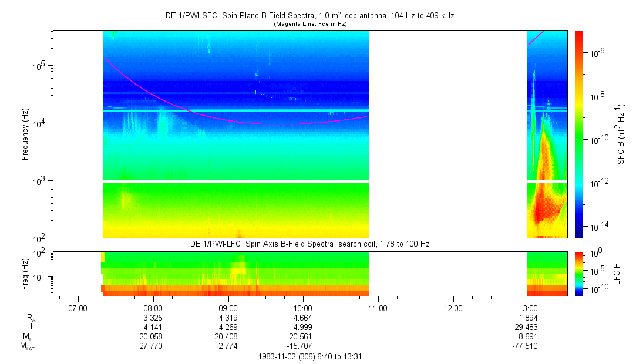Click the 09:00 time axis tick label
Screen dimensions: 636x364
point(228,307)
